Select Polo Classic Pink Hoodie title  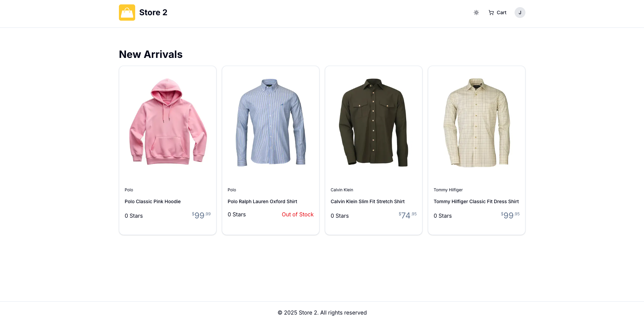[x=152, y=201]
